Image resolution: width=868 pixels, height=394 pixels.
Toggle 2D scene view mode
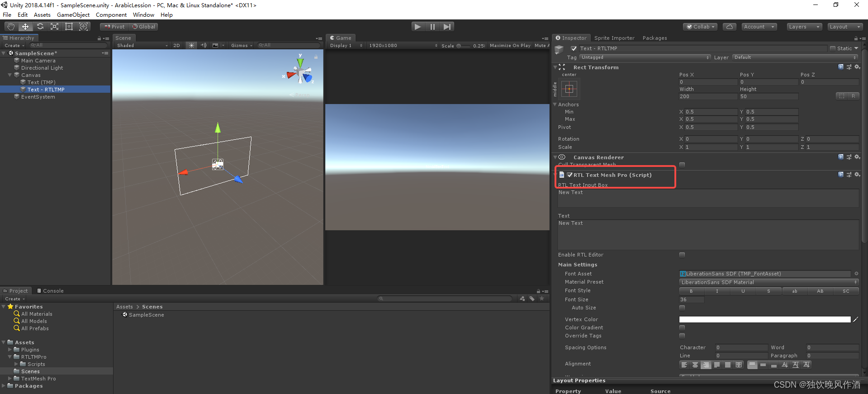click(x=177, y=45)
